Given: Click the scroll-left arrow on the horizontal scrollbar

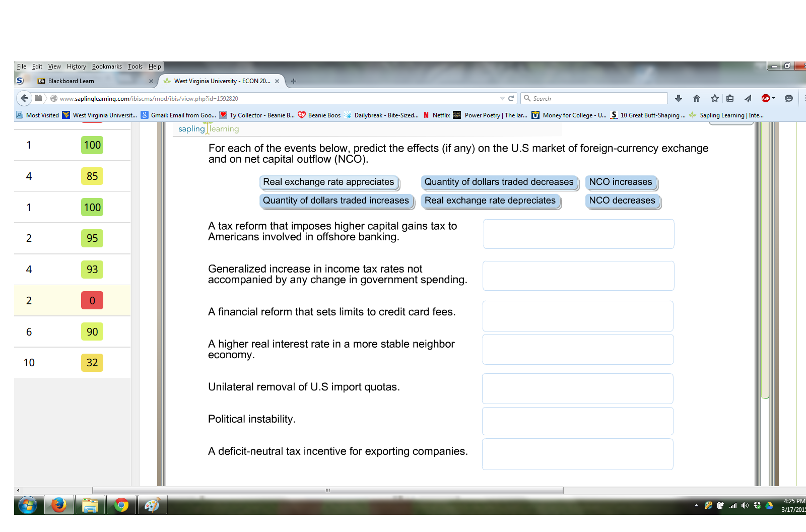Looking at the screenshot, I should pos(18,490).
